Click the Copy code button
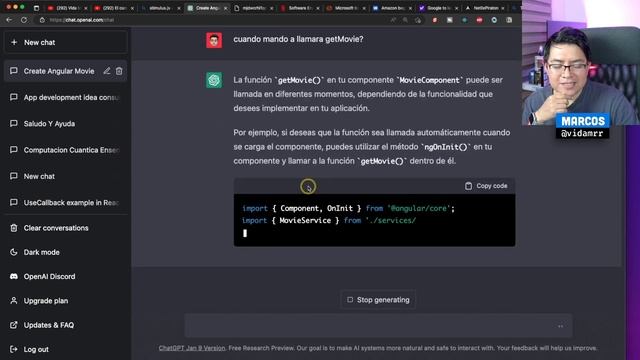640x360 pixels. (x=486, y=186)
